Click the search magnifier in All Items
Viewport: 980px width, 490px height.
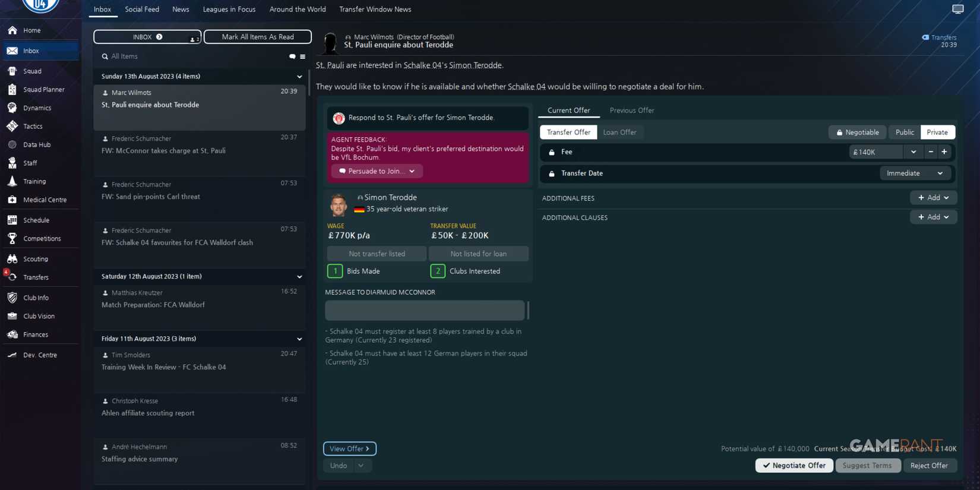105,56
